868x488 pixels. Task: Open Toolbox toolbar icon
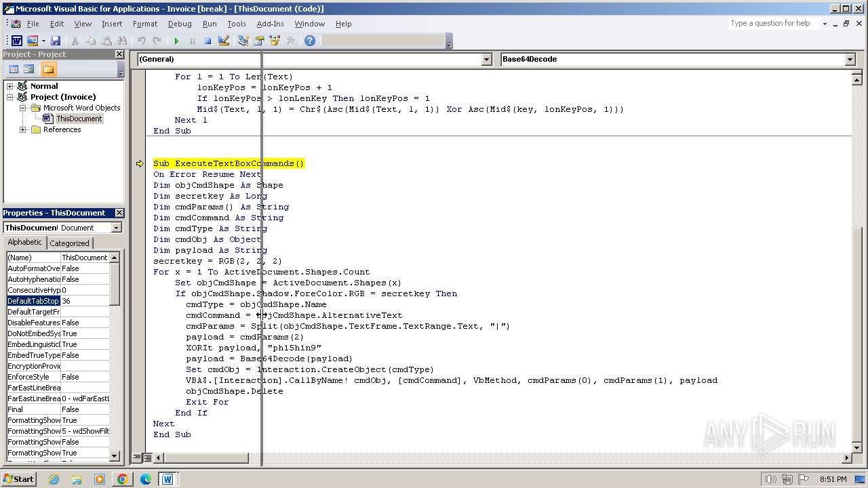tap(291, 41)
